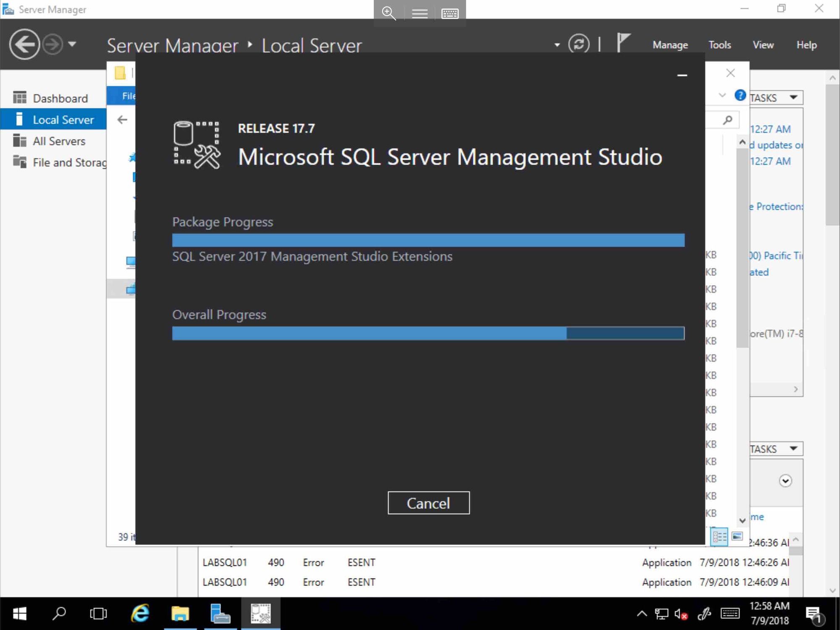Open the breadcrumb dropdown arrow in header
This screenshot has width=840, height=630.
[x=557, y=45]
